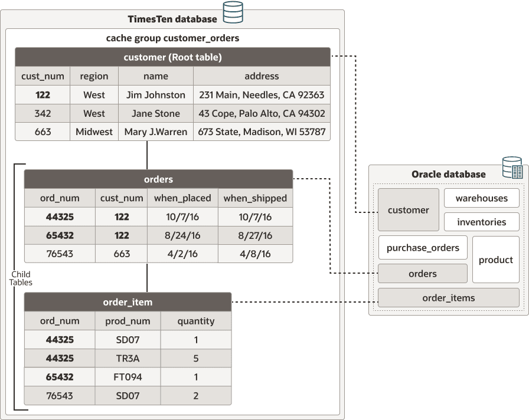Click the order_item table header
This screenshot has width=529, height=420.
pyautogui.click(x=128, y=302)
